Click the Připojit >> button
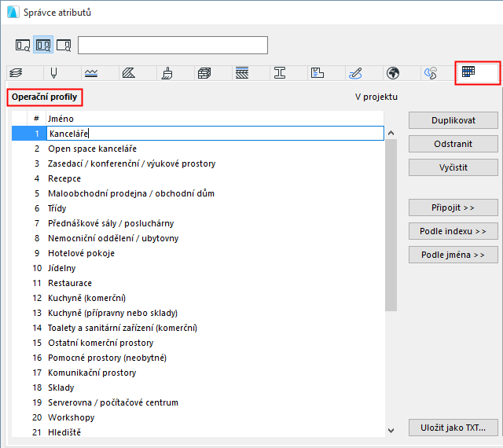 [453, 207]
